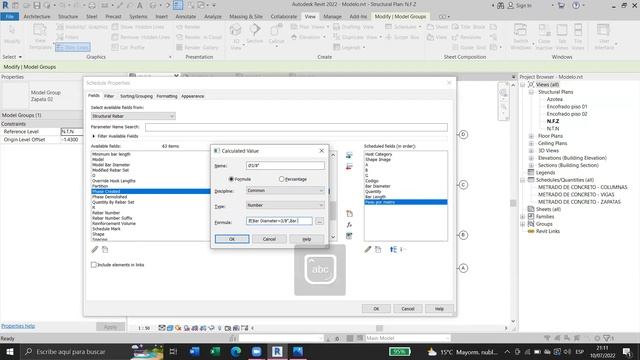The width and height of the screenshot is (640, 360).
Task: Select METRADO DE CONCRETO - VIGAS schedule
Action: tap(576, 194)
